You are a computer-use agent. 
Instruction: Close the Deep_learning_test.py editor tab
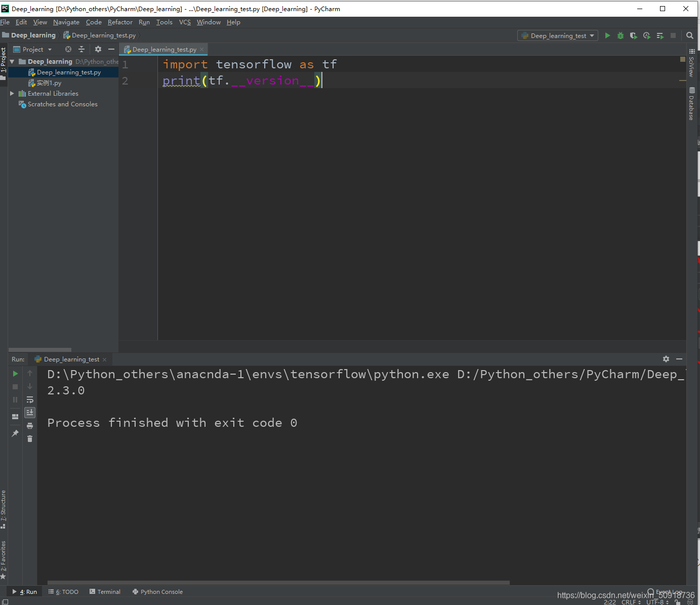point(201,50)
